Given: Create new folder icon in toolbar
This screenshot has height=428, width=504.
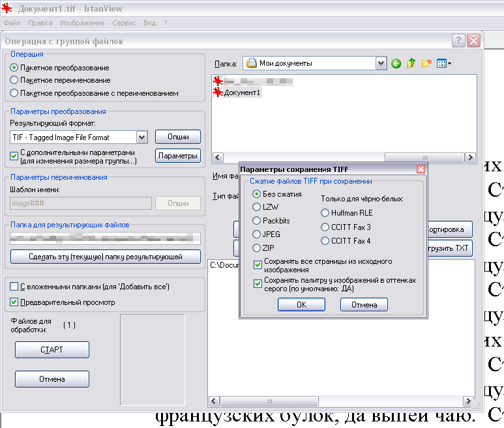Looking at the screenshot, I should [426, 63].
